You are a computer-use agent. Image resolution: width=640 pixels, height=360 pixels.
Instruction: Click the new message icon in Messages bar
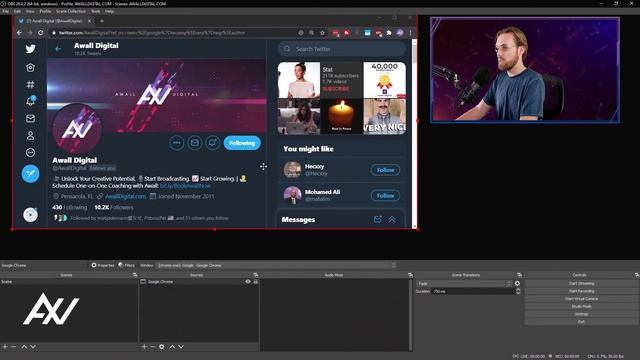(x=378, y=220)
